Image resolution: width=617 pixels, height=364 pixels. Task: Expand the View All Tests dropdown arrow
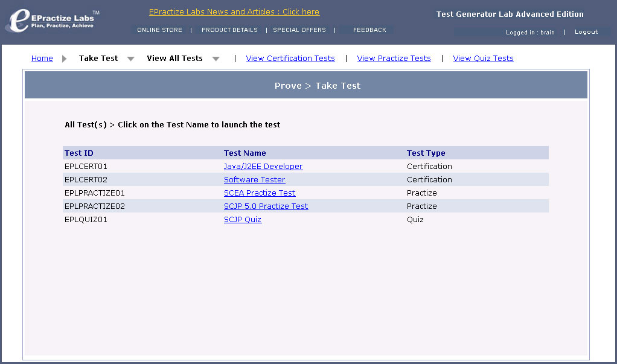(216, 59)
